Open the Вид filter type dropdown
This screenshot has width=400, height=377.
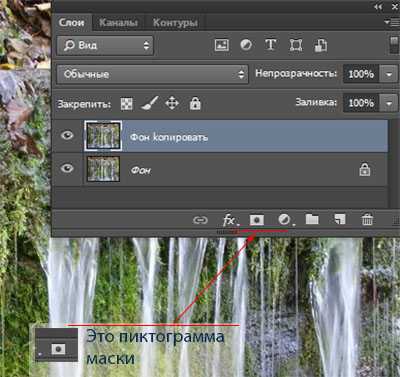(x=105, y=45)
